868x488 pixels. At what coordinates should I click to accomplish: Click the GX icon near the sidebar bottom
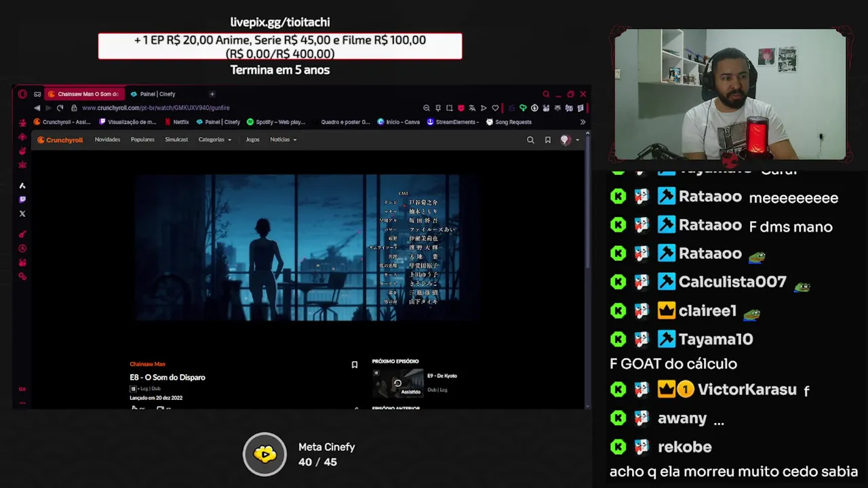[x=22, y=389]
